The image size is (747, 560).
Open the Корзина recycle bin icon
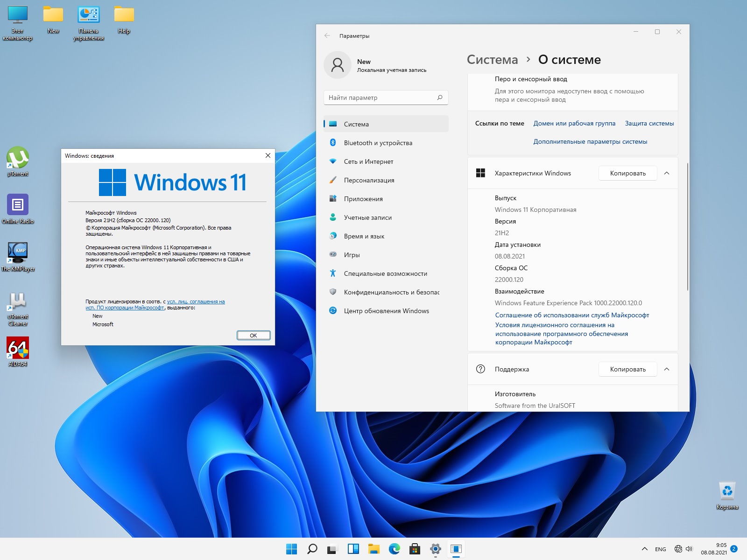[x=727, y=496]
